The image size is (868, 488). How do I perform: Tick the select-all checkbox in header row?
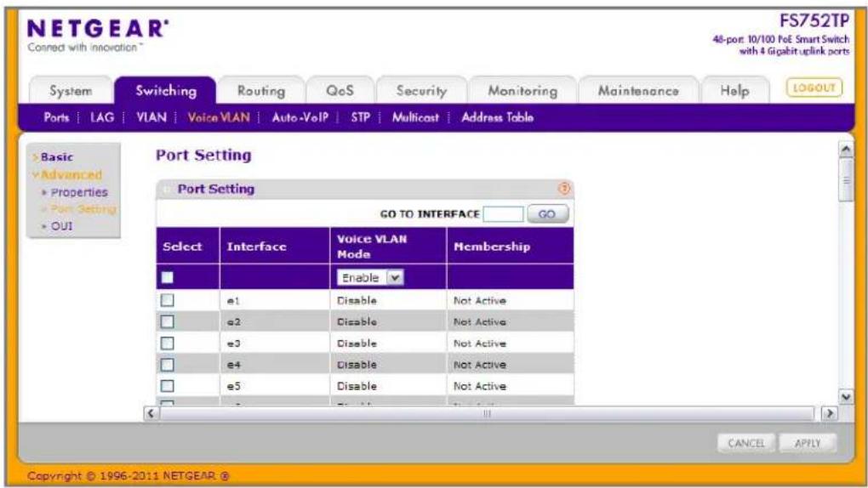167,277
